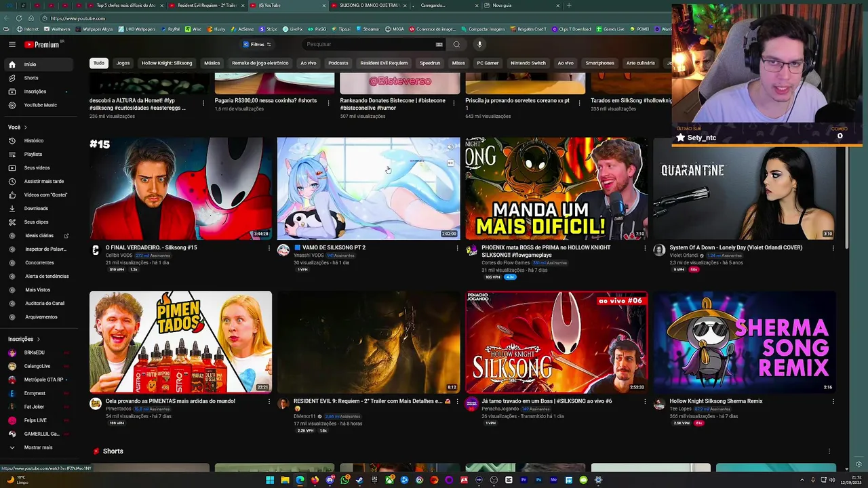Open the Filtros extension button
This screenshot has height=488, width=868.
257,45
